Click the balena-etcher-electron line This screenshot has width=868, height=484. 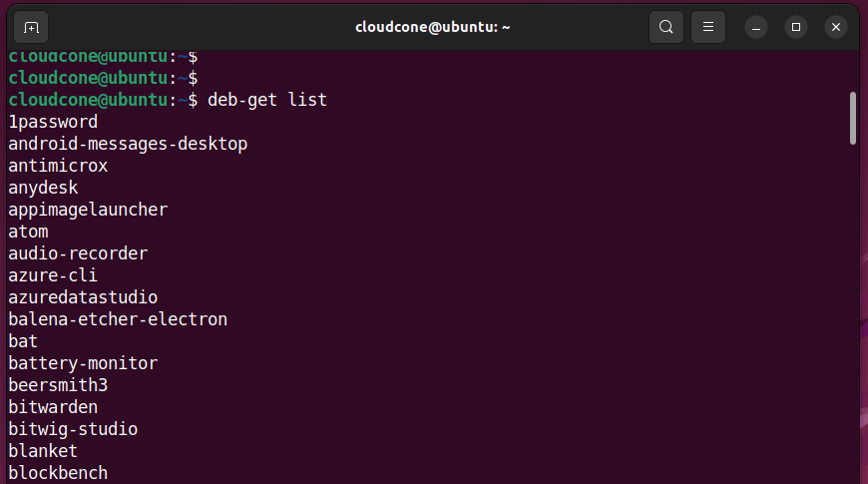click(118, 319)
